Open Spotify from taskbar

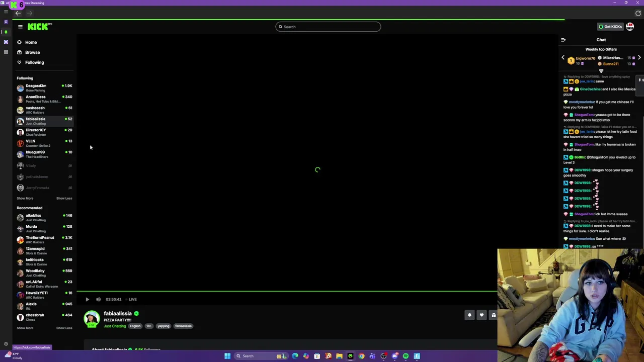pos(406,356)
